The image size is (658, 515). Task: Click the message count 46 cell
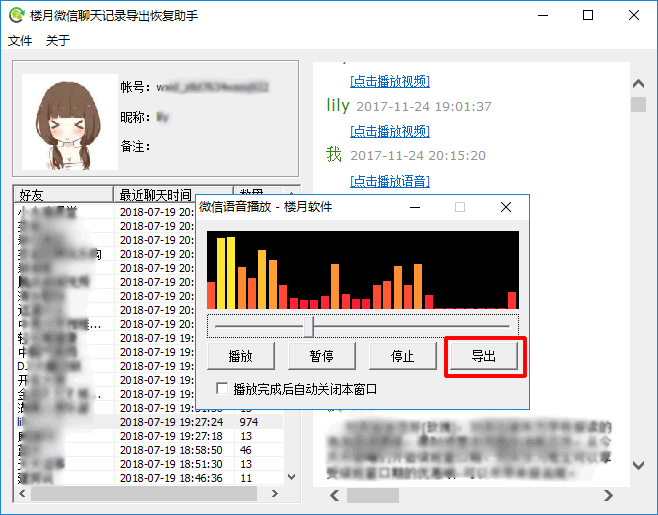245,450
